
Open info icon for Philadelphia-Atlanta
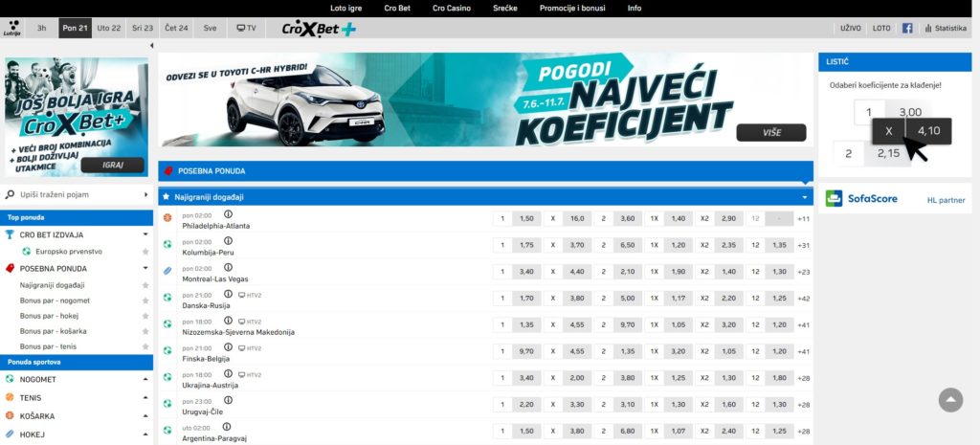point(228,214)
